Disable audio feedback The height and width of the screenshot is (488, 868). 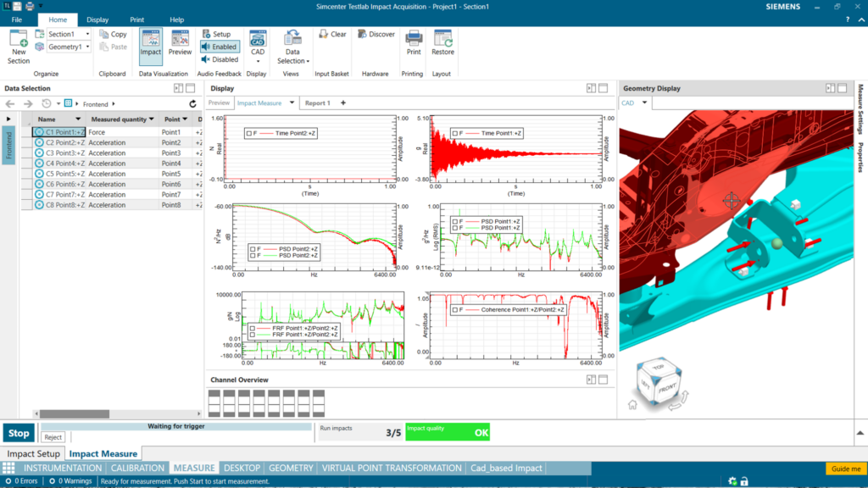[x=219, y=59]
